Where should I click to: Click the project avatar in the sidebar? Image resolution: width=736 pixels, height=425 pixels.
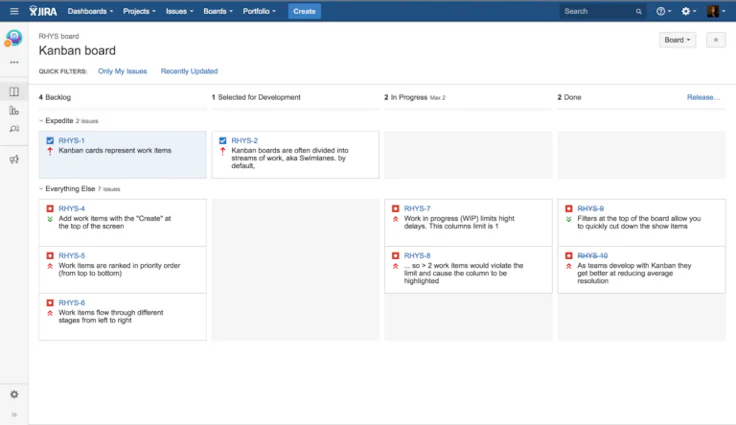click(14, 38)
